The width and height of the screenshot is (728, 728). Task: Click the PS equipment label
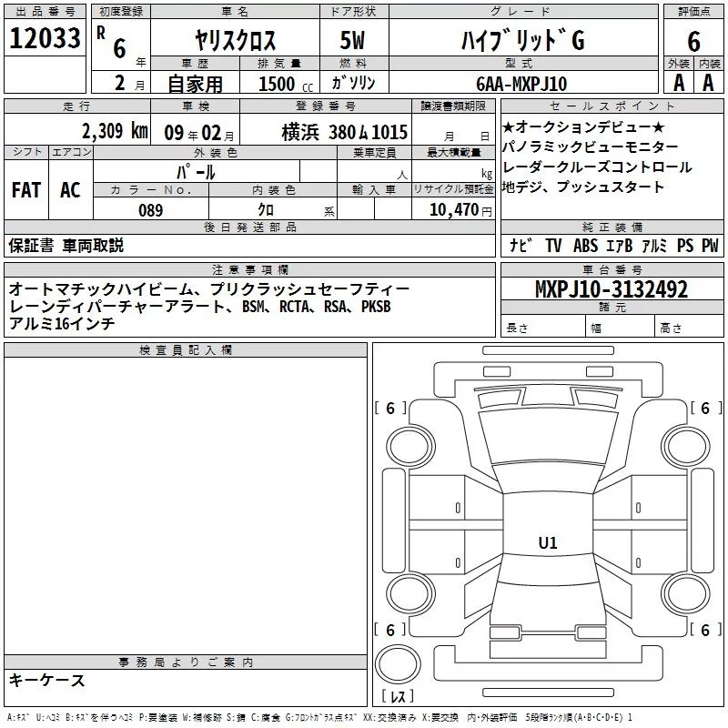tap(685, 245)
